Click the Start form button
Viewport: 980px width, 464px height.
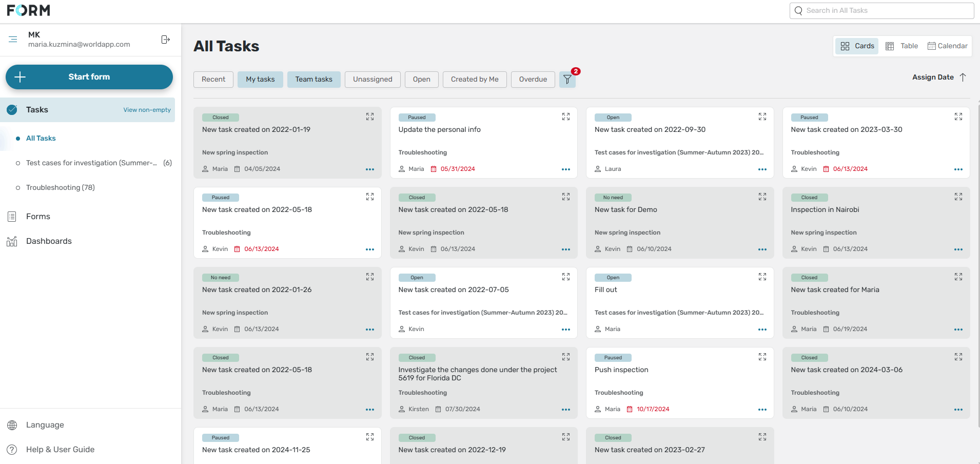[x=89, y=77]
